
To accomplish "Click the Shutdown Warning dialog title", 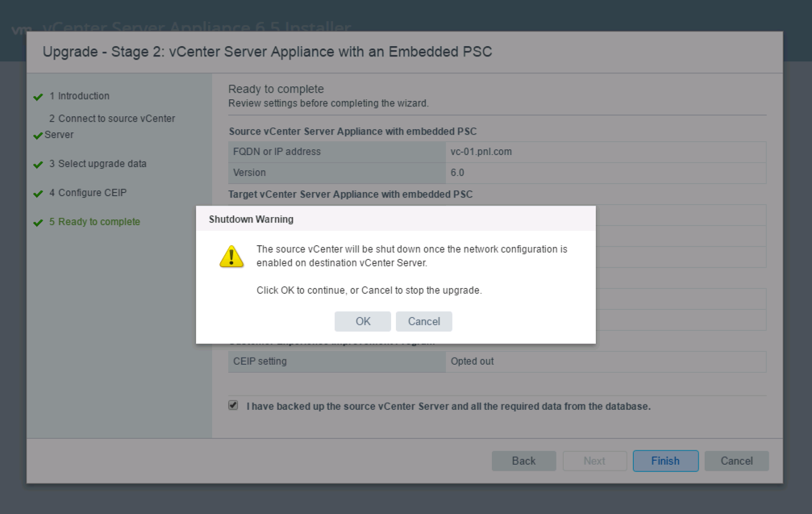I will pyautogui.click(x=251, y=219).
